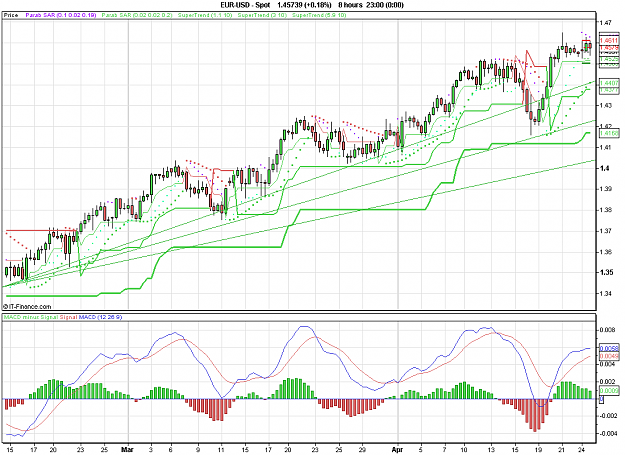
Task: Click the date label 10 on time axis
Action: click(x=464, y=450)
